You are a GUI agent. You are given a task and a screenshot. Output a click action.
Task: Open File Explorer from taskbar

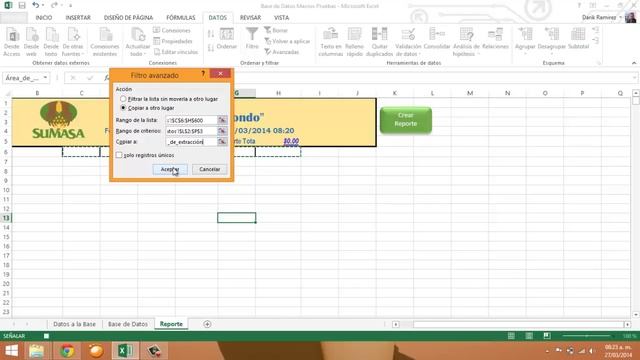[36, 351]
